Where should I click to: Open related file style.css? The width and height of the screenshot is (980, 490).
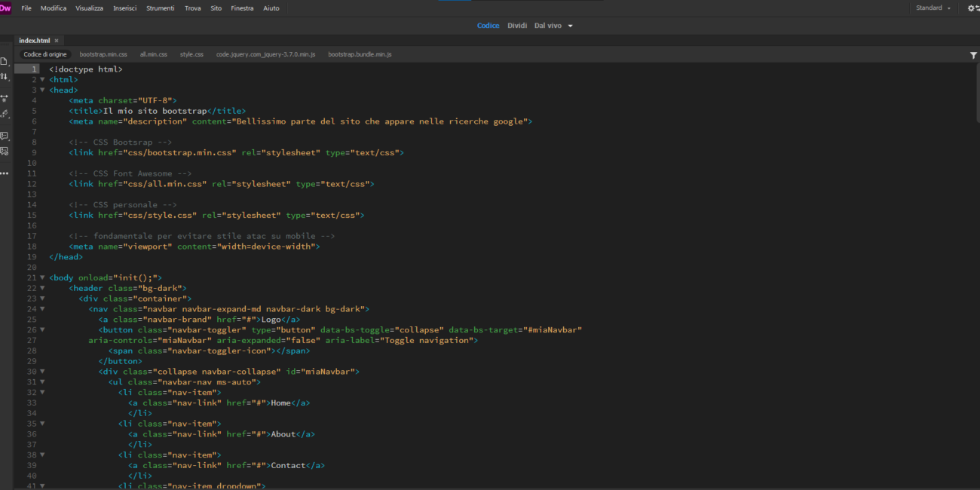coord(191,54)
